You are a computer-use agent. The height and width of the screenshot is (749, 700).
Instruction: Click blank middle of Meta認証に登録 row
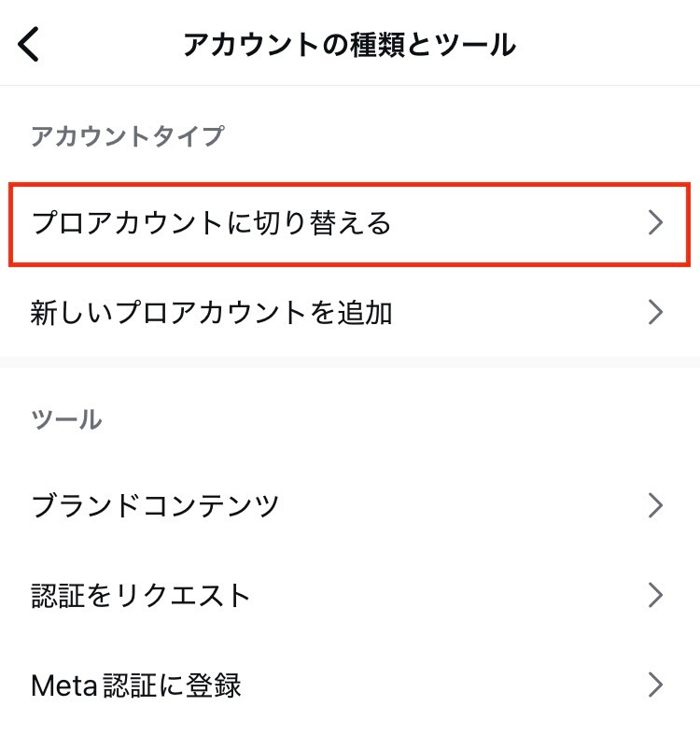[448, 685]
